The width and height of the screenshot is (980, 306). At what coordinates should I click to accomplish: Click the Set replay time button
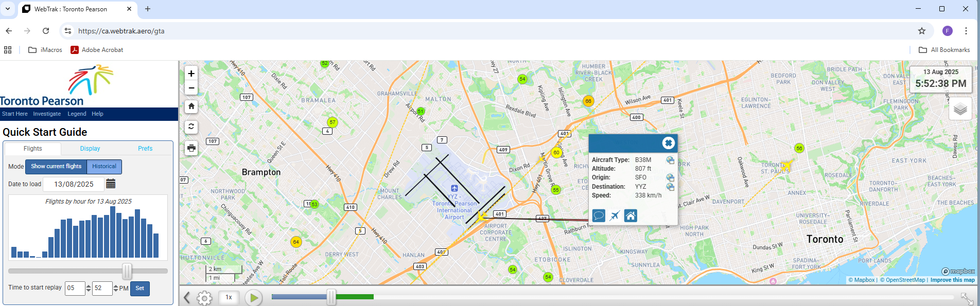139,289
